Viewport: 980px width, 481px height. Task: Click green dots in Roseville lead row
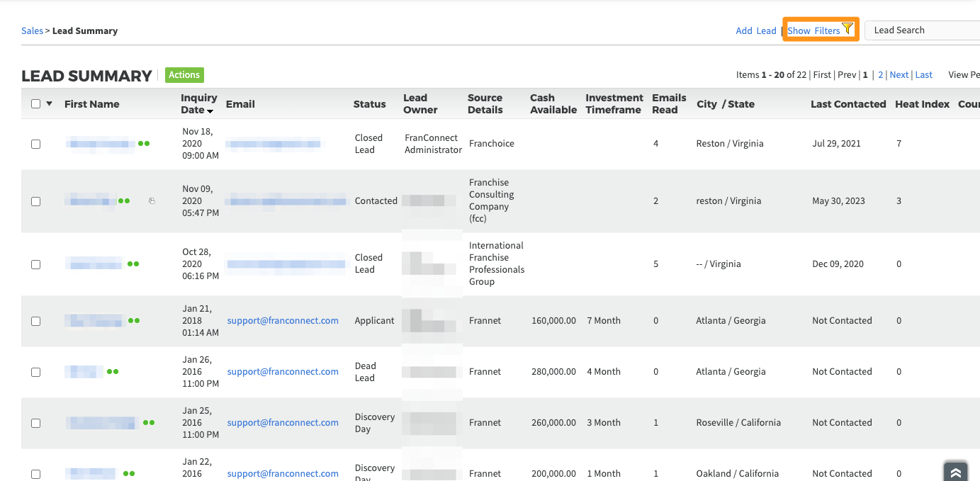pyautogui.click(x=149, y=423)
